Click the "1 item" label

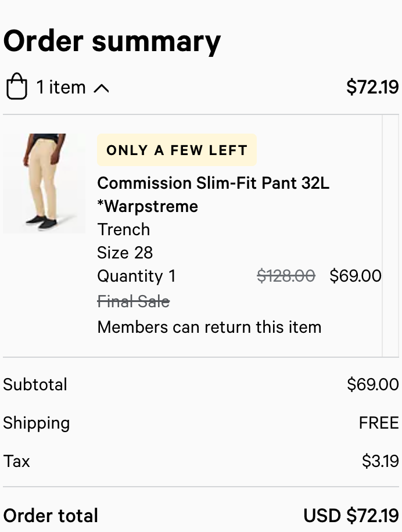(x=61, y=87)
